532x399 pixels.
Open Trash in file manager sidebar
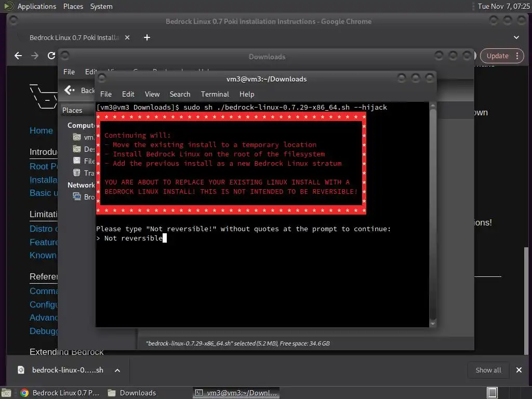click(84, 173)
